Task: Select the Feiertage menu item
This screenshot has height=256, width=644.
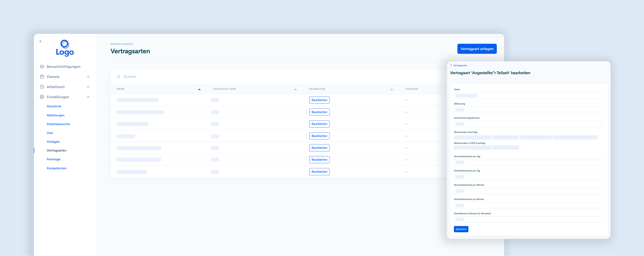Action: pos(53,159)
